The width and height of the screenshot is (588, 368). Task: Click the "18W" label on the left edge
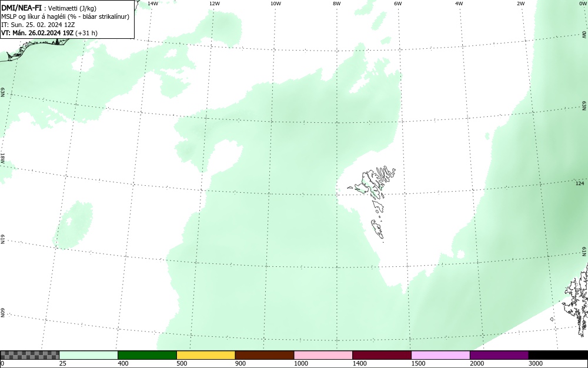pos(2,158)
